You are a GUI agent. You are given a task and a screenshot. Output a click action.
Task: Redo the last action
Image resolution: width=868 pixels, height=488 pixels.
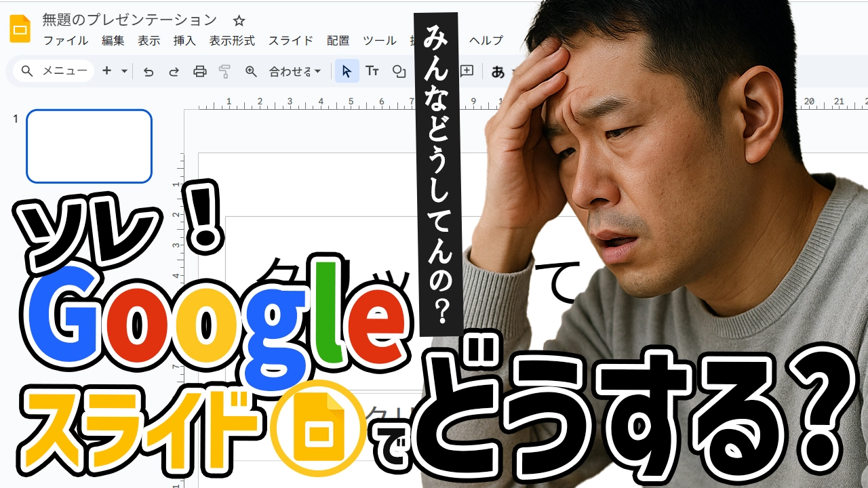174,71
